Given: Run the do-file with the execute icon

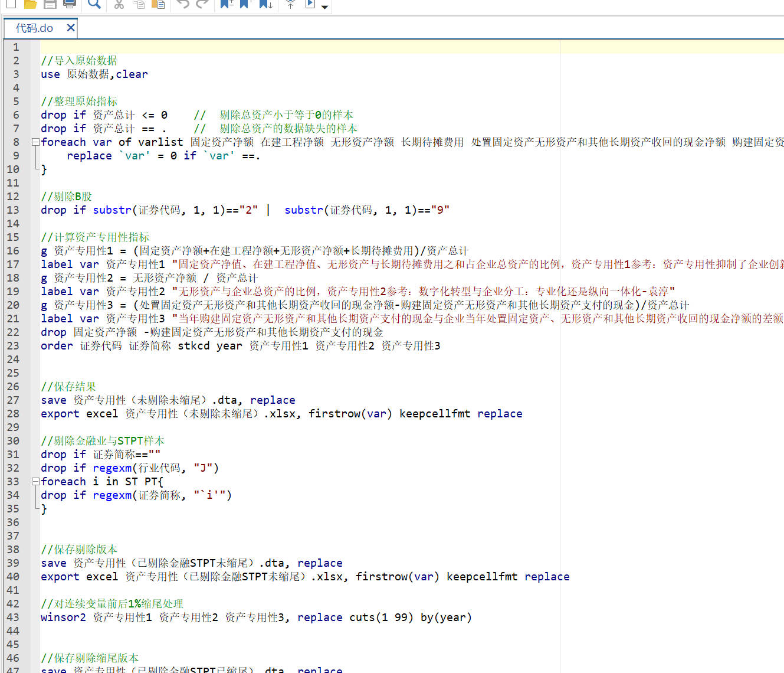Looking at the screenshot, I should coord(310,4).
